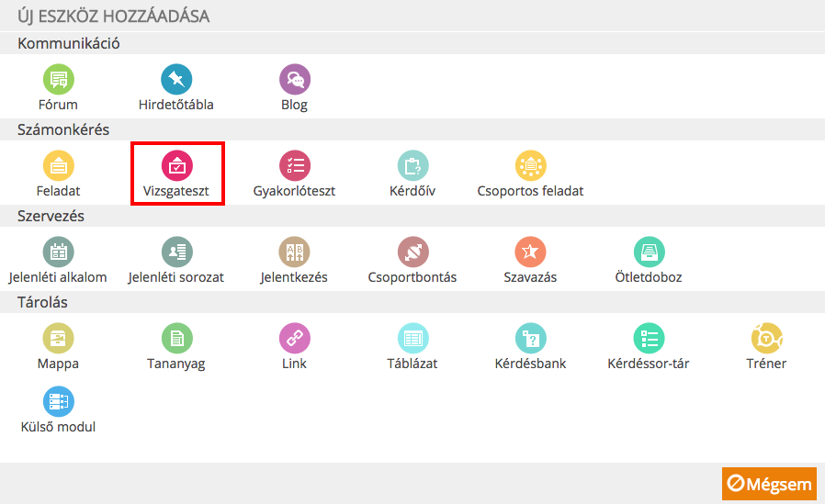Choose the Blog tool icon
Viewport: 825px width, 504px height.
pos(295,79)
